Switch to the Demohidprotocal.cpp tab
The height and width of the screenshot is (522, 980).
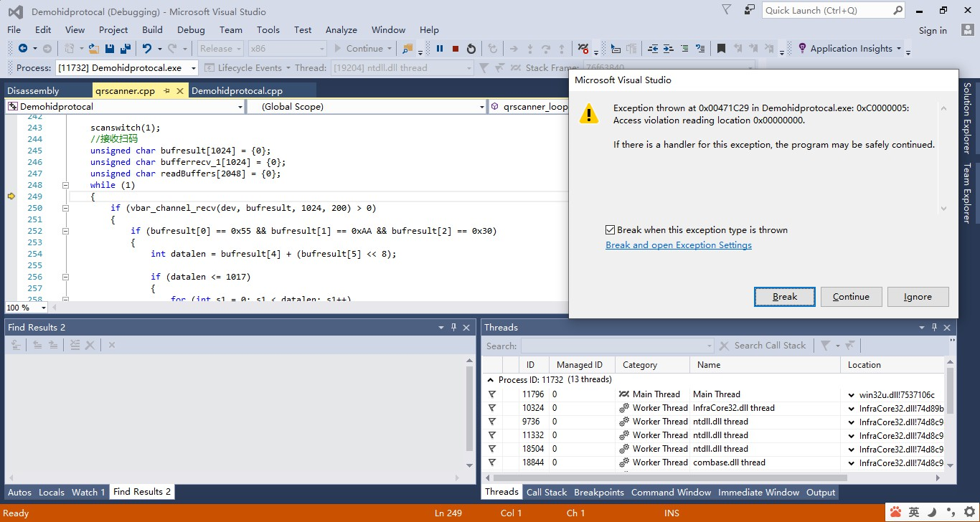(237, 91)
